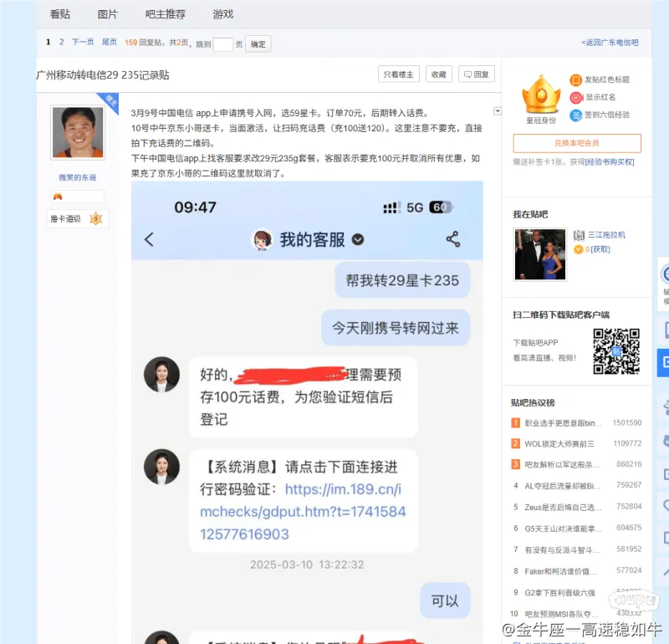669x644 pixels.
Task: Click the 今天刚携号转网过来 chat bubble
Action: pyautogui.click(x=396, y=328)
